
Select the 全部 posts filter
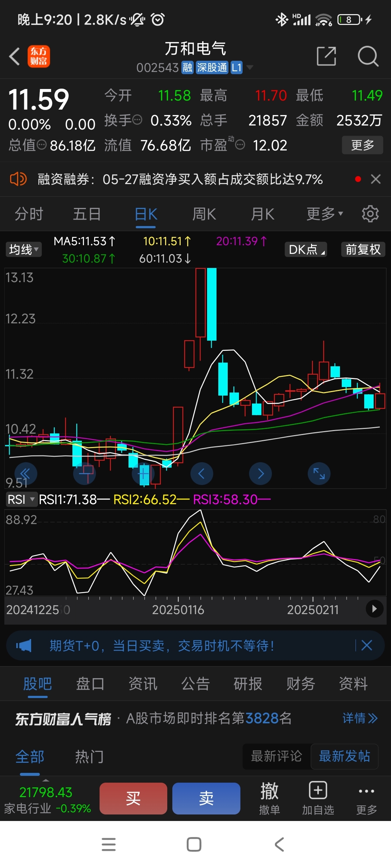pos(30,757)
